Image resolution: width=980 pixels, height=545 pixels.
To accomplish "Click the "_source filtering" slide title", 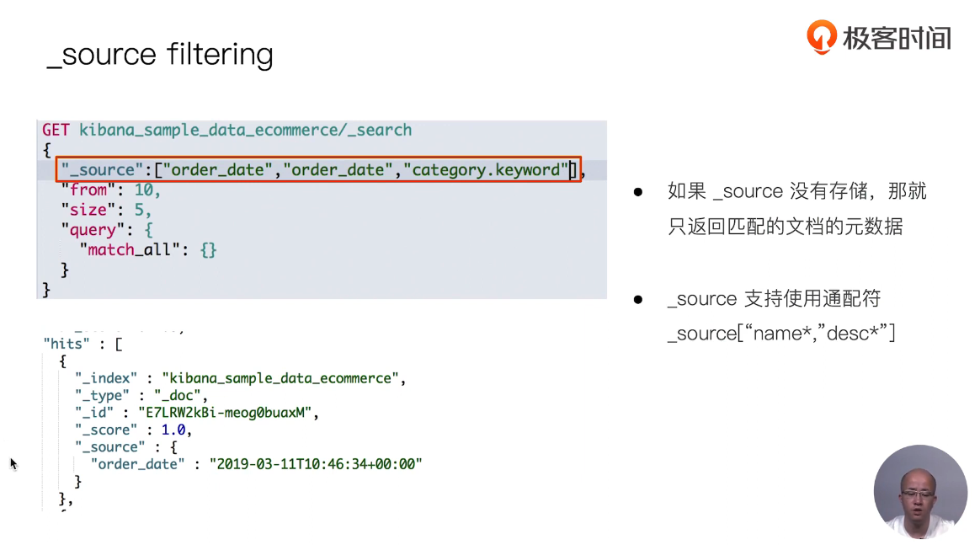I will pyautogui.click(x=160, y=55).
